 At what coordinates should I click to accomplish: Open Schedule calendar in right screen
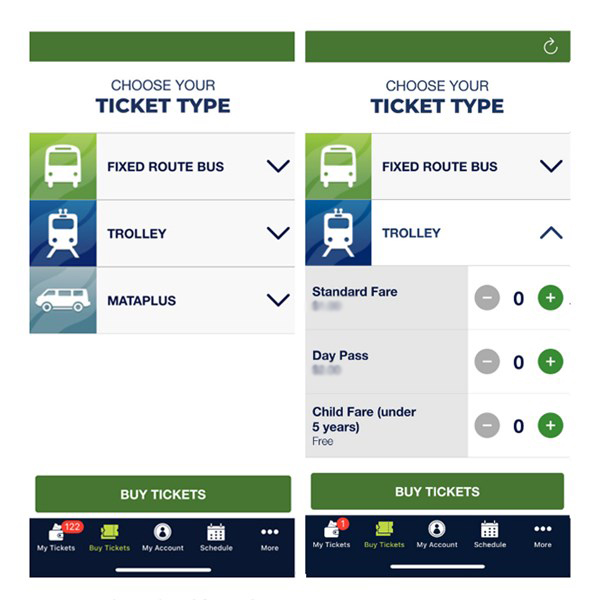point(490,534)
